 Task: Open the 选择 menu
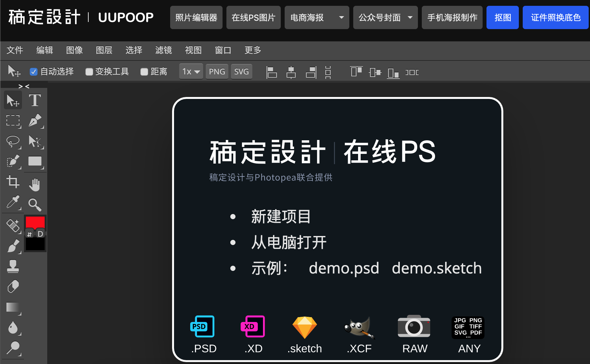(x=134, y=50)
